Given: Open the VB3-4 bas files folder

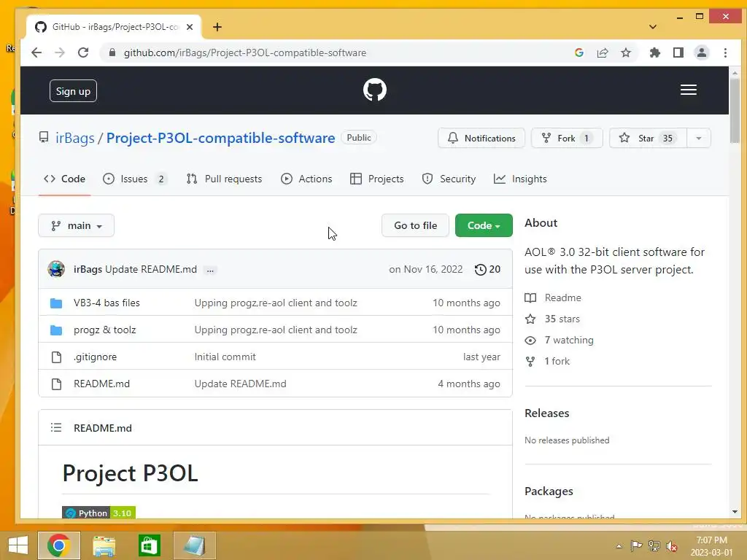Looking at the screenshot, I should [x=107, y=303].
